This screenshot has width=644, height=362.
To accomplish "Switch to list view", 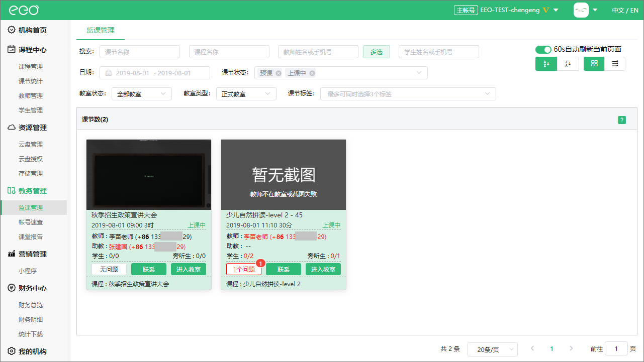I will [x=615, y=64].
